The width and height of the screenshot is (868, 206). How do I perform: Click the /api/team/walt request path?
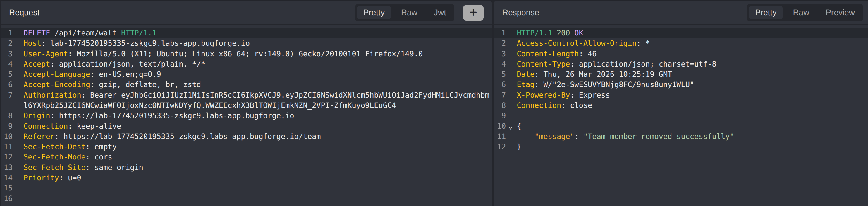point(85,33)
